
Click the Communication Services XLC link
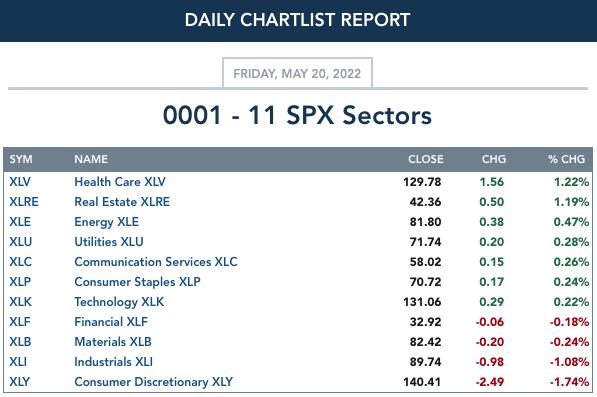[156, 262]
